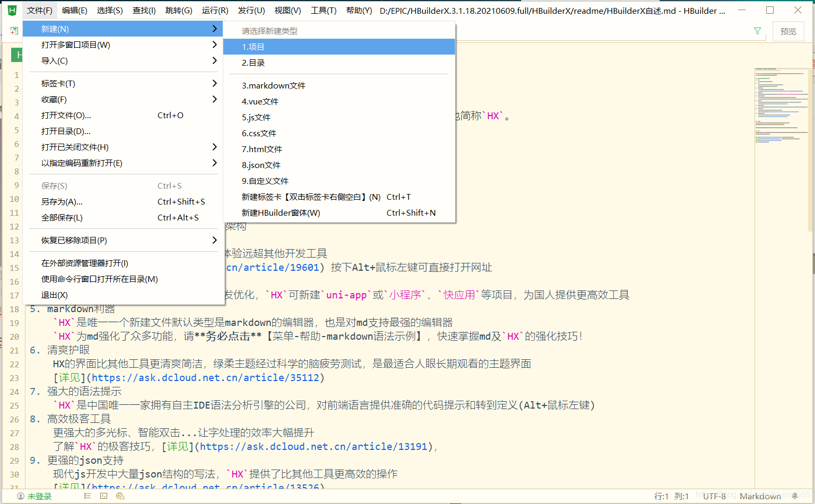This screenshot has height=504, width=815.
Task: Create an 8.json文件
Action: 339,165
